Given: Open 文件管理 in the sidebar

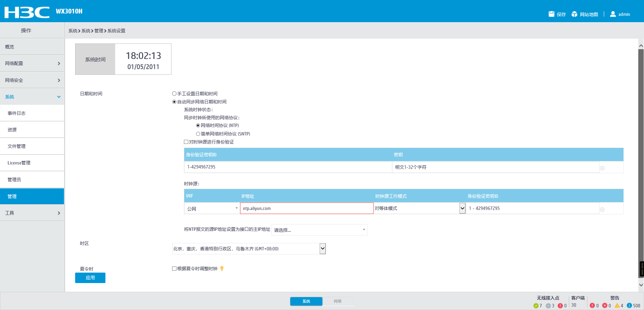Looking at the screenshot, I should [32, 146].
